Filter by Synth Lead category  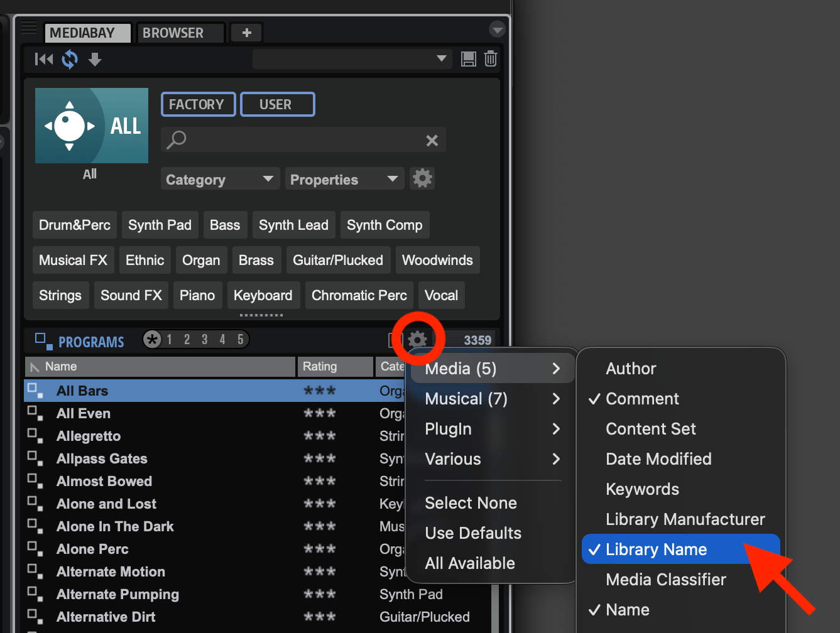pos(293,225)
